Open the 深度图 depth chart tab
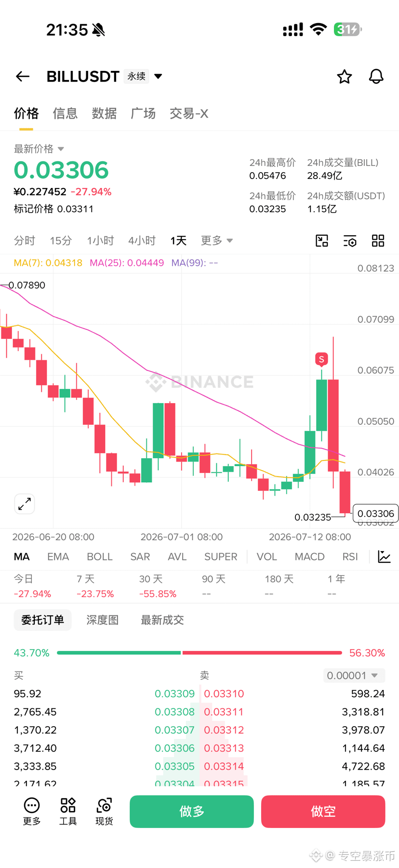The width and height of the screenshot is (399, 868). coord(103,620)
